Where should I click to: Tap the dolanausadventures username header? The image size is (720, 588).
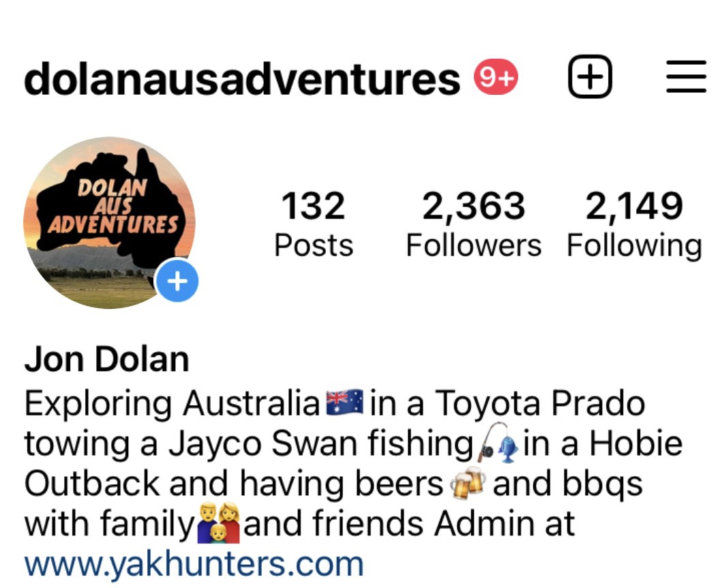[x=242, y=79]
